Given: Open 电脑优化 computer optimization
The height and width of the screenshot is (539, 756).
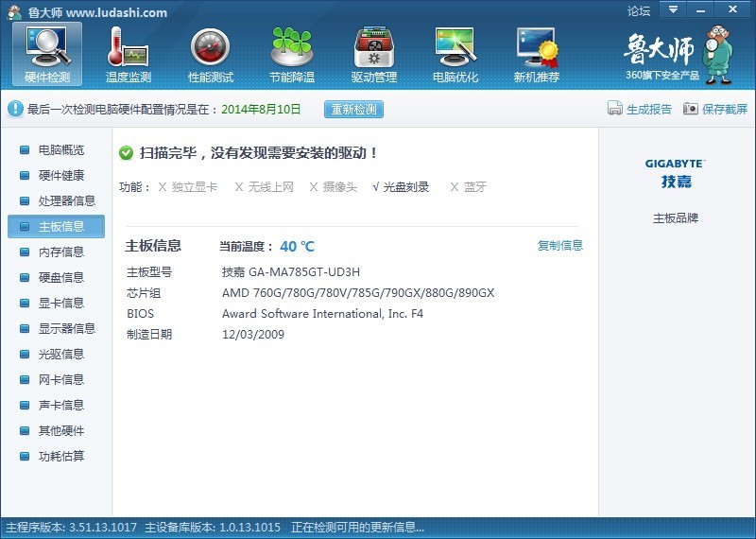Looking at the screenshot, I should pos(455,55).
